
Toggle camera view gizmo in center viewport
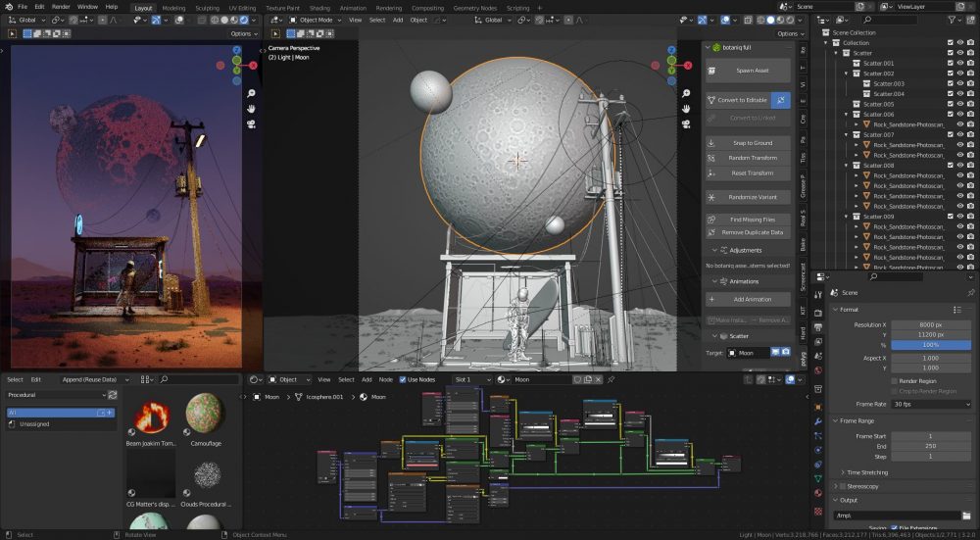pos(686,123)
